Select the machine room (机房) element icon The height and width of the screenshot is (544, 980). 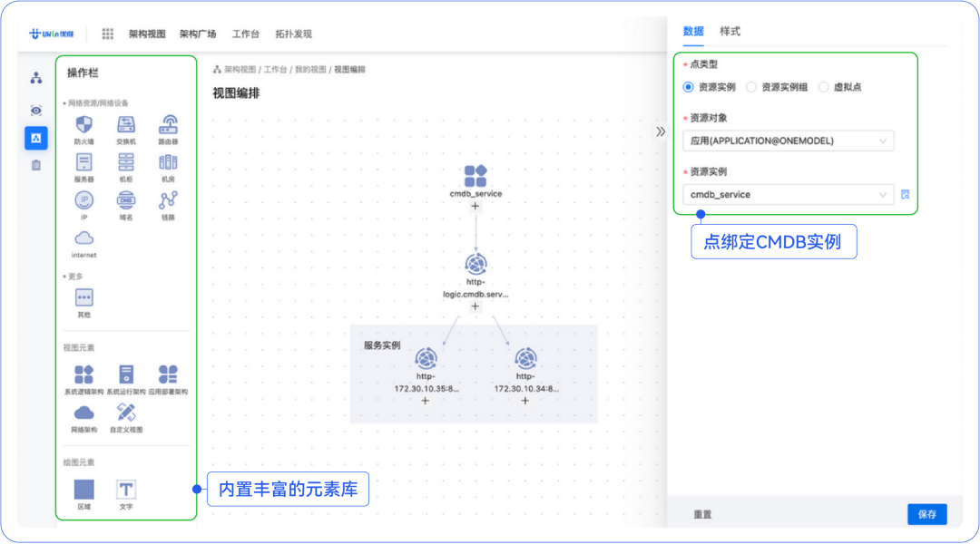pos(168,162)
